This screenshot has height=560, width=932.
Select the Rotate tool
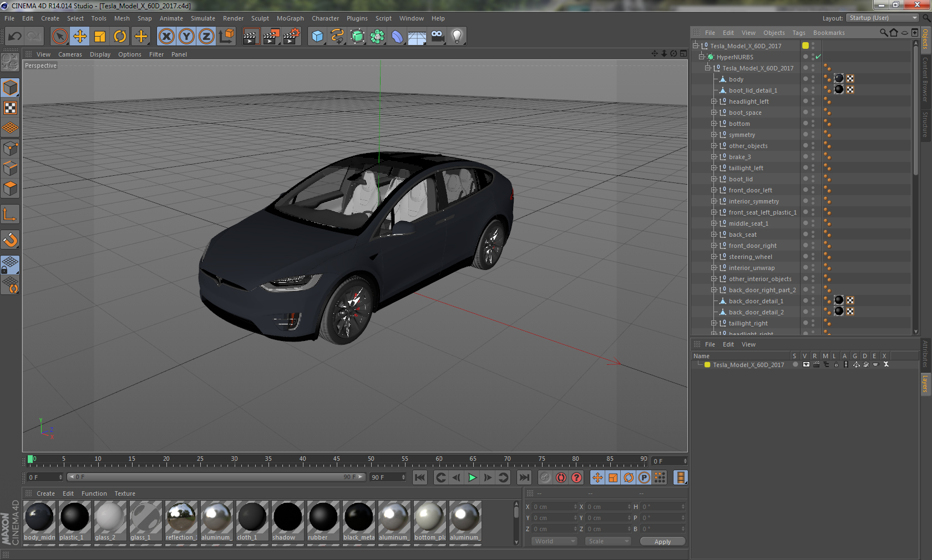coord(120,37)
